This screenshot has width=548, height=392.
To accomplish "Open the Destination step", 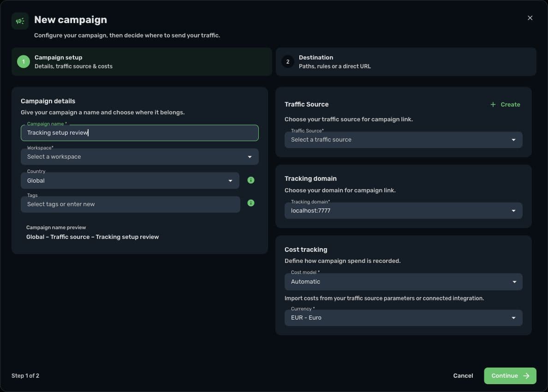I will click(x=406, y=62).
